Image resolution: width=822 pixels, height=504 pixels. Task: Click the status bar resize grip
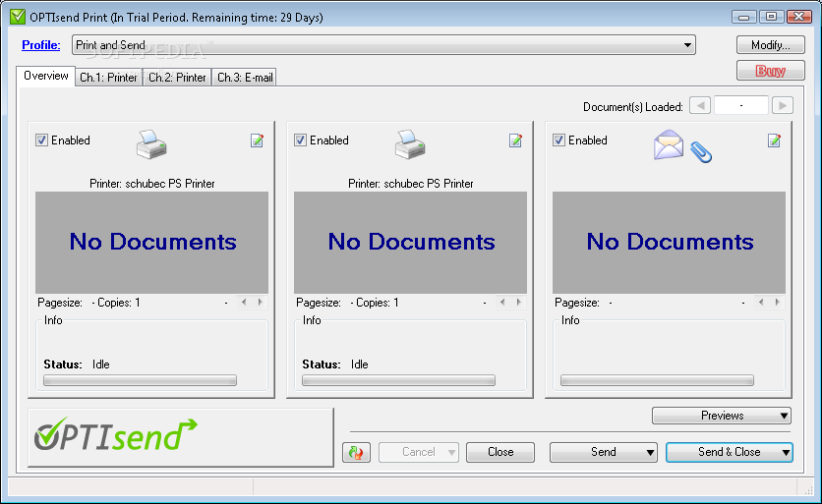(808, 489)
